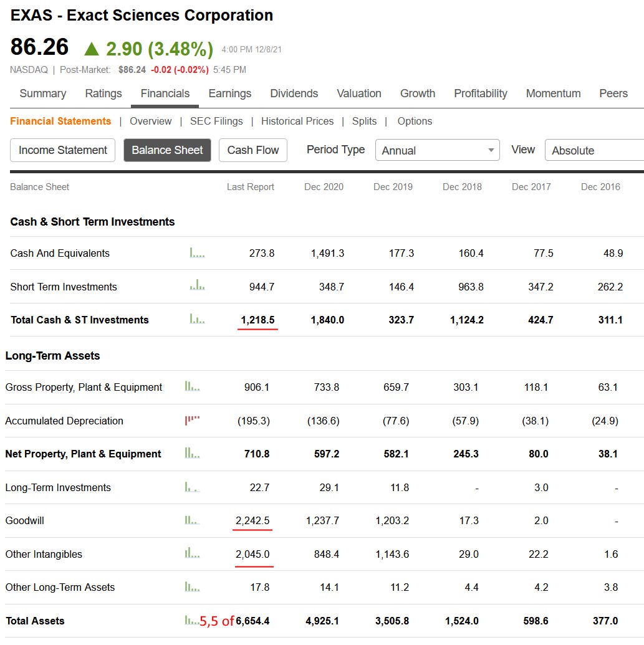The height and width of the screenshot is (645, 644).
Task: Open the Valuation tab
Action: (359, 93)
